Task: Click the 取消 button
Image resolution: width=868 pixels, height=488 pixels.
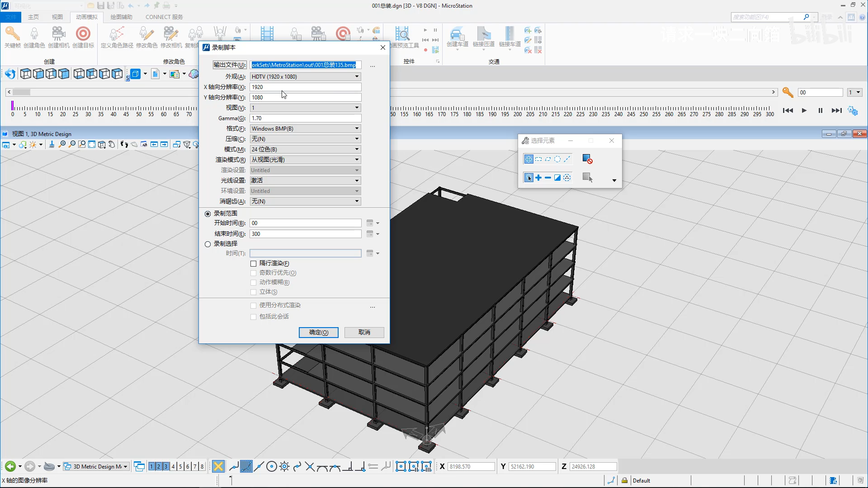Action: pos(364,333)
